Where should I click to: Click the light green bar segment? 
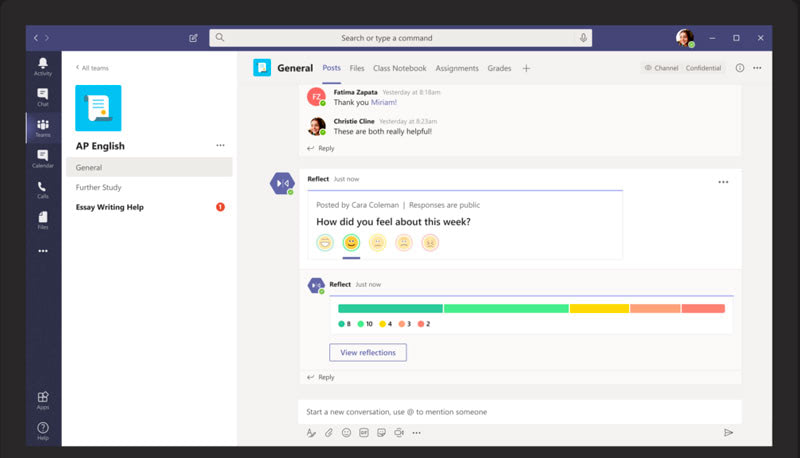point(506,309)
